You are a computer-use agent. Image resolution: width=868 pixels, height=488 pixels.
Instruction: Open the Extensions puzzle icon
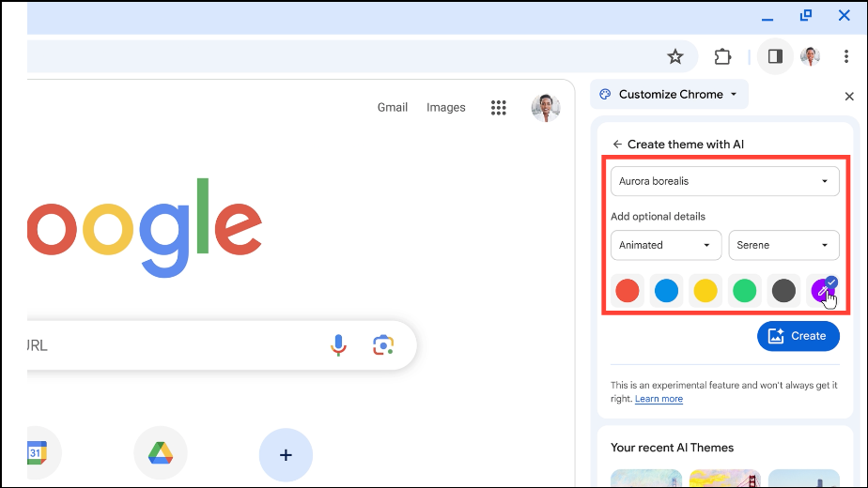tap(722, 56)
